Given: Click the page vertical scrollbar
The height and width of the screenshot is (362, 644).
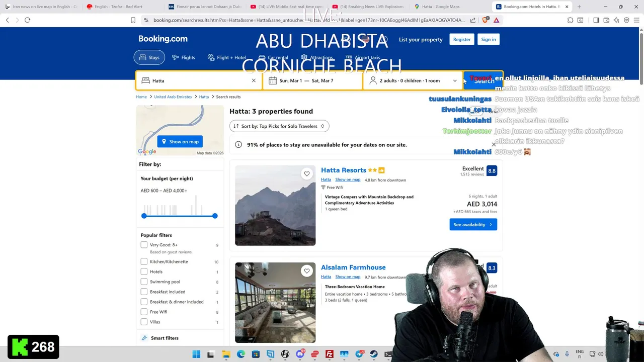Looking at the screenshot, I should [641, 58].
